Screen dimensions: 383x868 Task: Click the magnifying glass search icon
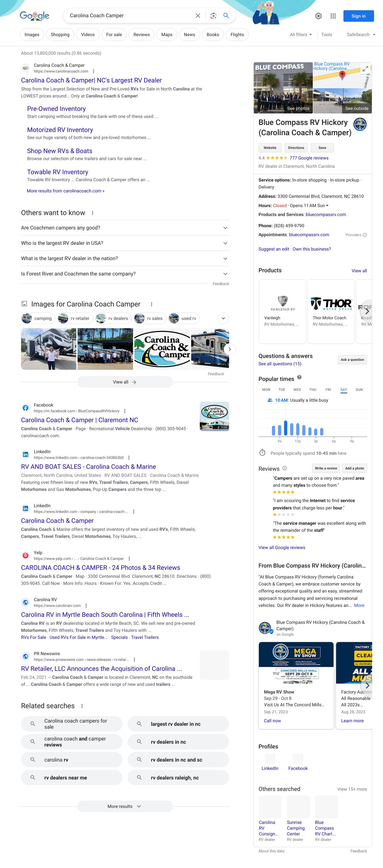(x=226, y=16)
